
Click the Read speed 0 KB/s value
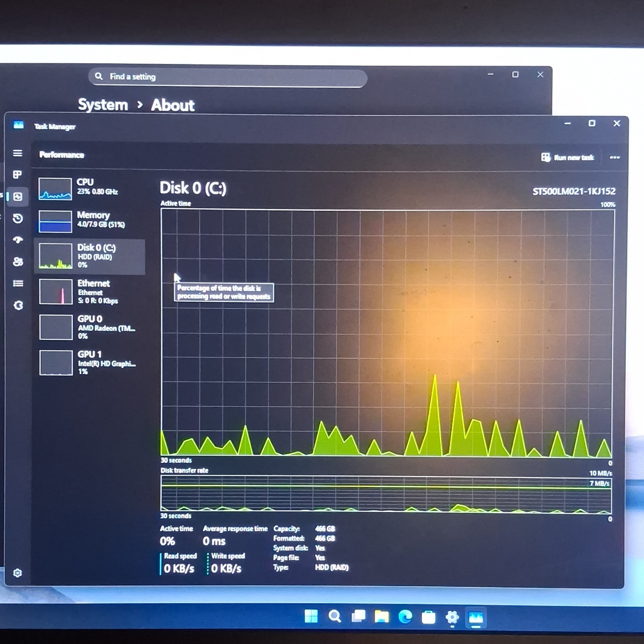click(x=179, y=568)
